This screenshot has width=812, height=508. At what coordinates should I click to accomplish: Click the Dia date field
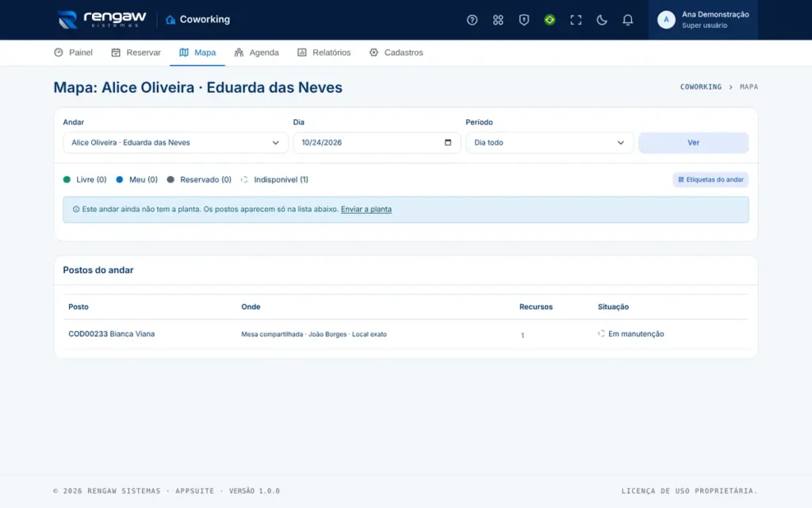point(377,143)
